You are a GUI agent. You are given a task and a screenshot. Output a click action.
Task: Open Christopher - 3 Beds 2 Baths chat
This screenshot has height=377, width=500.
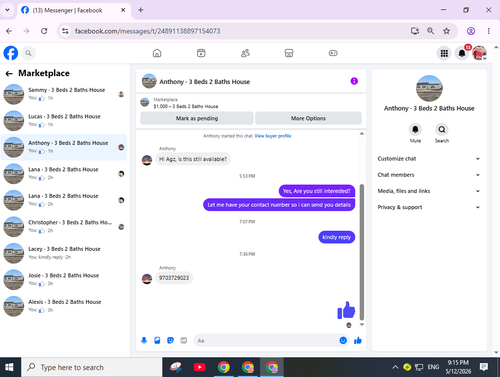(64, 227)
